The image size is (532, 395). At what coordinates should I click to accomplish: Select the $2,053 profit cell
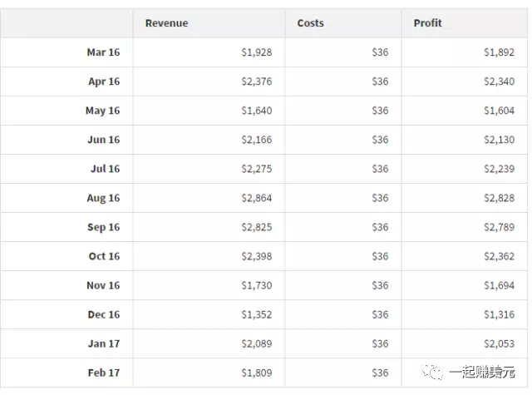click(x=500, y=343)
